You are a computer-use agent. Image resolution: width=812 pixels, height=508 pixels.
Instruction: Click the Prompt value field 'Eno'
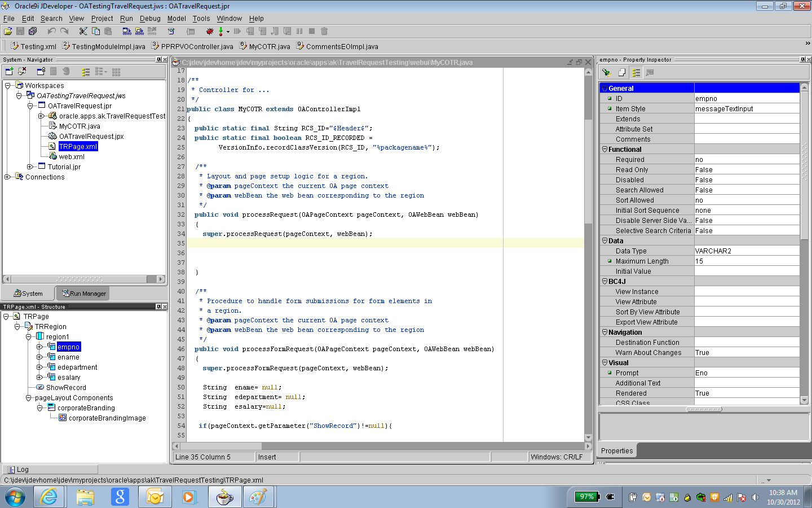coord(747,373)
